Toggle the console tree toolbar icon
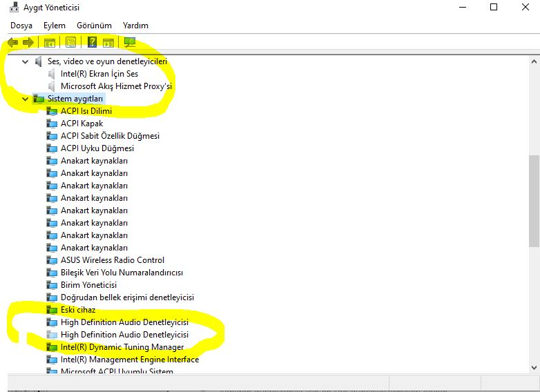Screen dimensions: 540x392 tap(50, 43)
